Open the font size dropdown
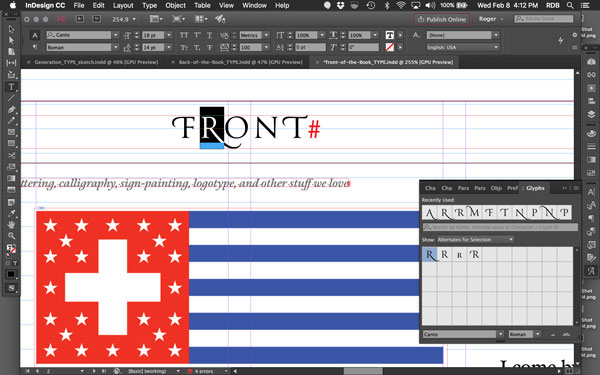 169,35
